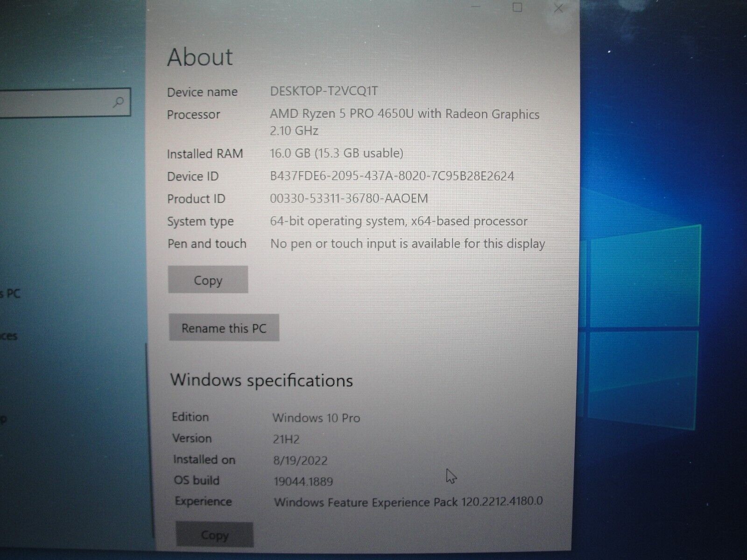This screenshot has width=747, height=560.
Task: Click the Installed RAM label
Action: coord(205,154)
